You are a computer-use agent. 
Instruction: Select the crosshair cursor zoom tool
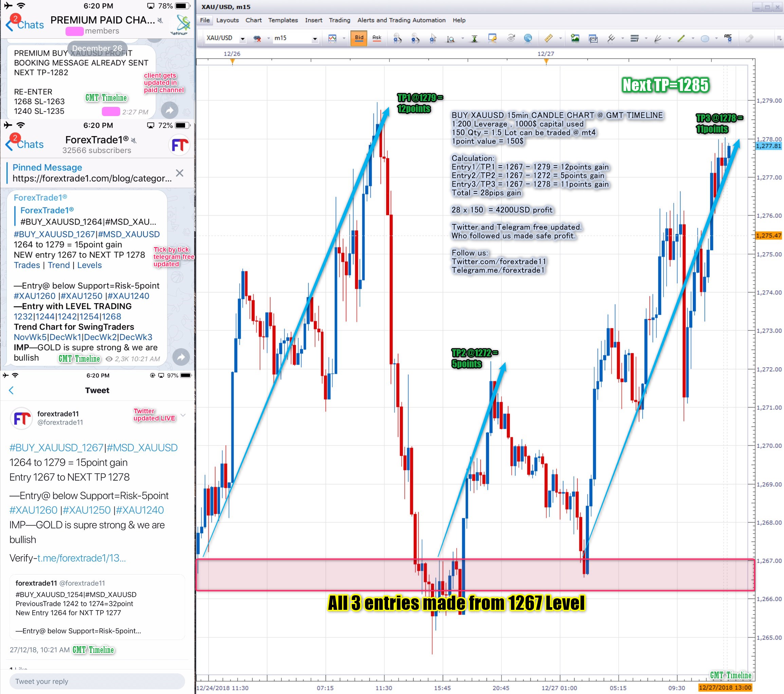[433, 38]
